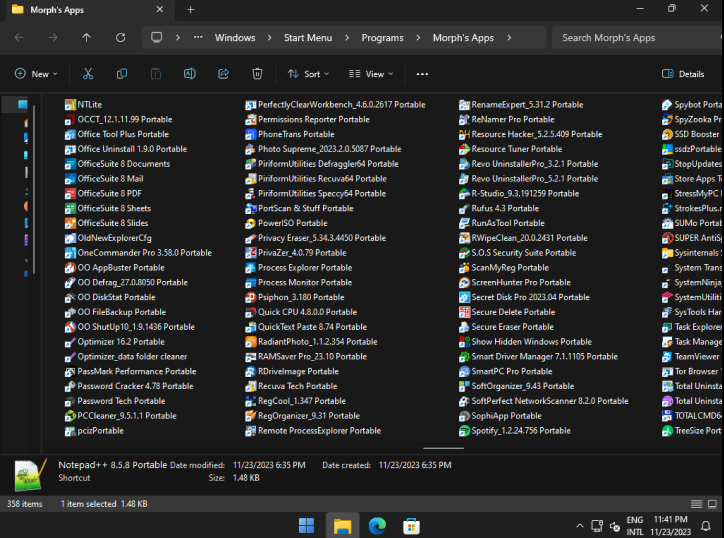724x538 pixels.
Task: Select the Rufus 4.3 Portable icon
Action: pos(464,209)
